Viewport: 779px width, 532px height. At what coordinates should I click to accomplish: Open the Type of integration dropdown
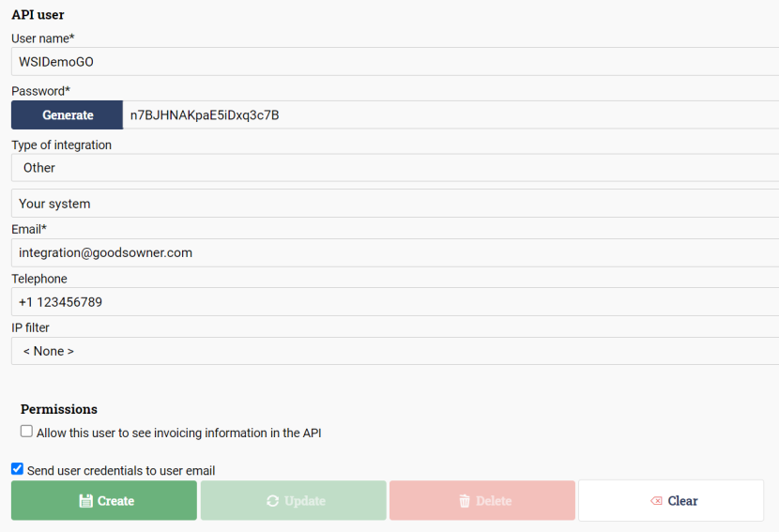pyautogui.click(x=395, y=167)
